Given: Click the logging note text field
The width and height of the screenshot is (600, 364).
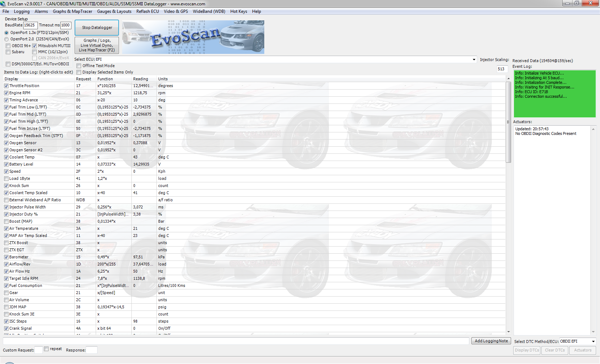Looking at the screenshot, I should [236, 341].
